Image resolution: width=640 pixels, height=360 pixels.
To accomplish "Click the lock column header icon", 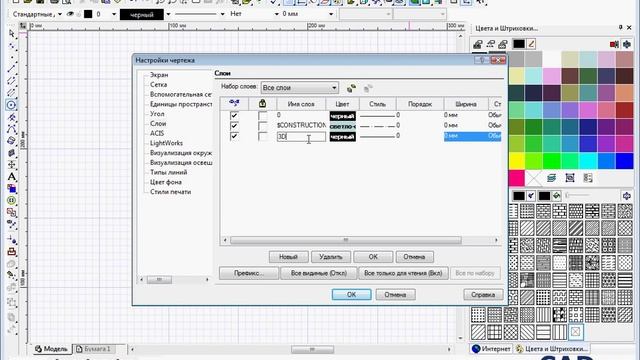I will 262,103.
